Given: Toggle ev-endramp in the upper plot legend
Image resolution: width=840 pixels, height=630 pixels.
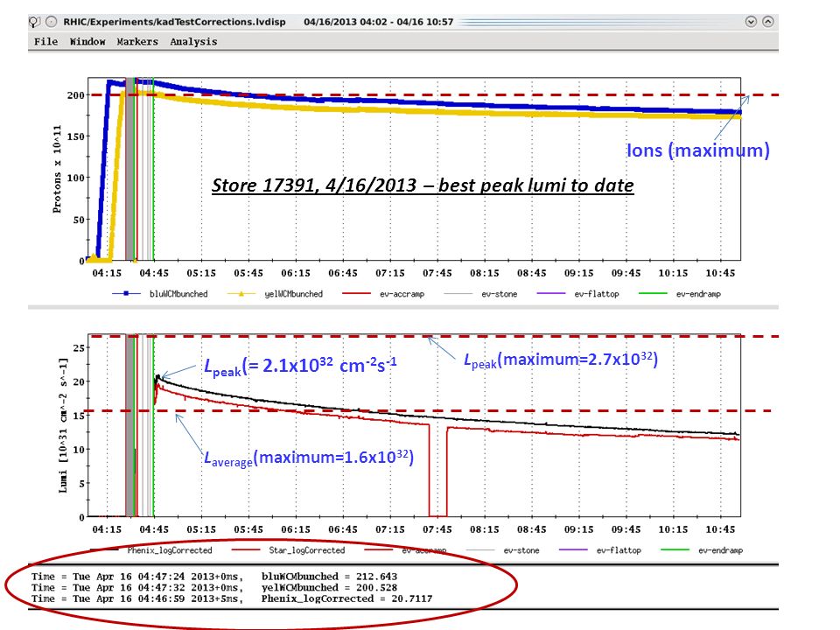Looking at the screenshot, I should click(x=680, y=294).
